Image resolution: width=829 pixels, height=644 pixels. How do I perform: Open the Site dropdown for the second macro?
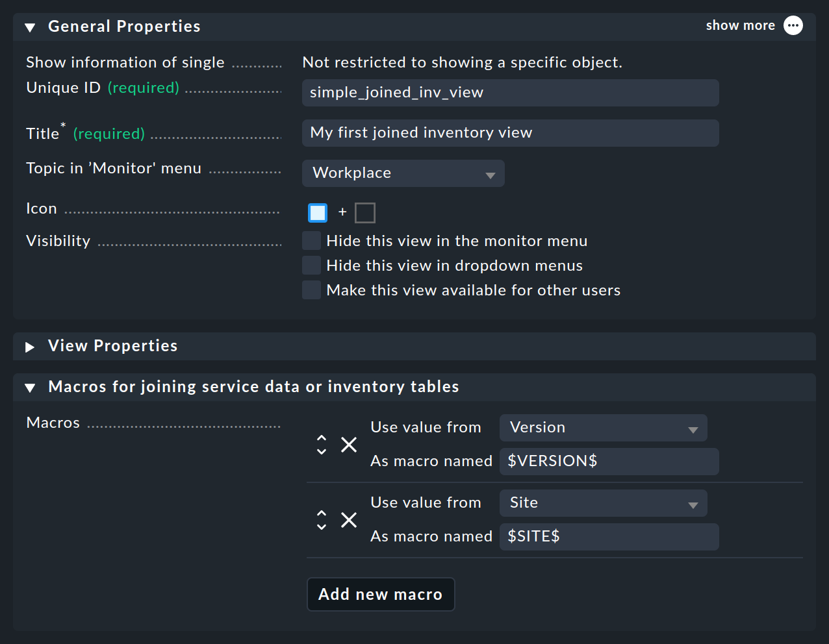click(x=602, y=503)
